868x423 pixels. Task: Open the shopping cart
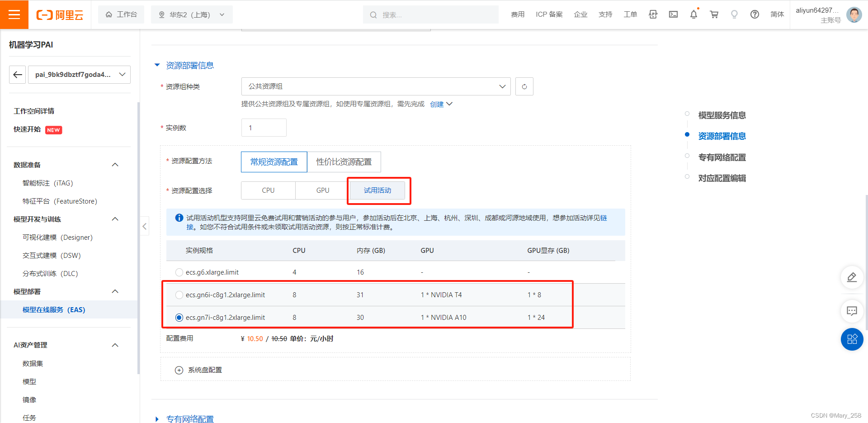[714, 14]
